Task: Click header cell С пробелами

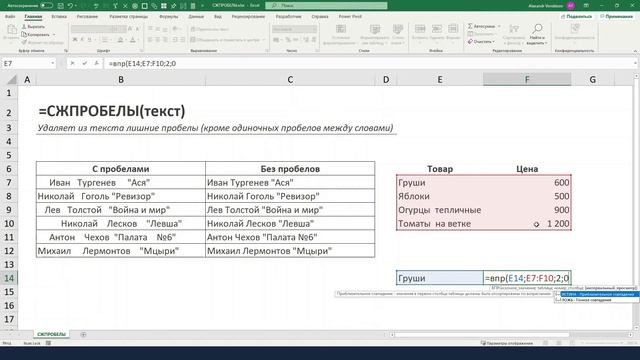Action: [121, 169]
